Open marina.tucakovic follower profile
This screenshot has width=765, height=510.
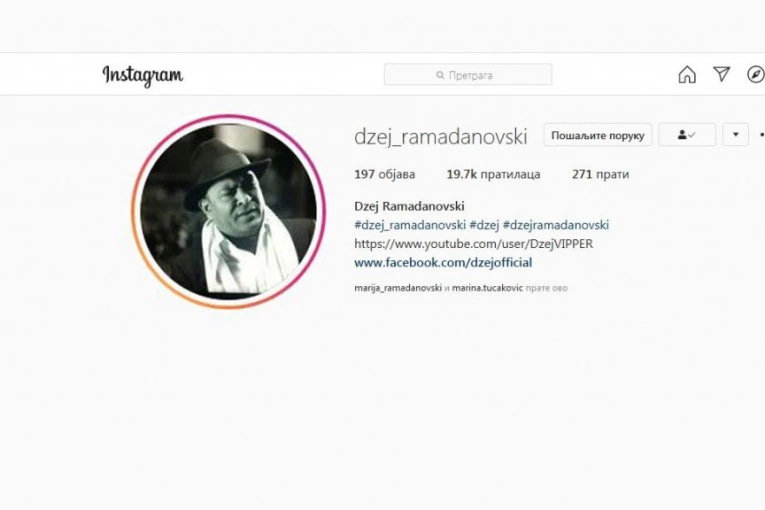click(487, 288)
